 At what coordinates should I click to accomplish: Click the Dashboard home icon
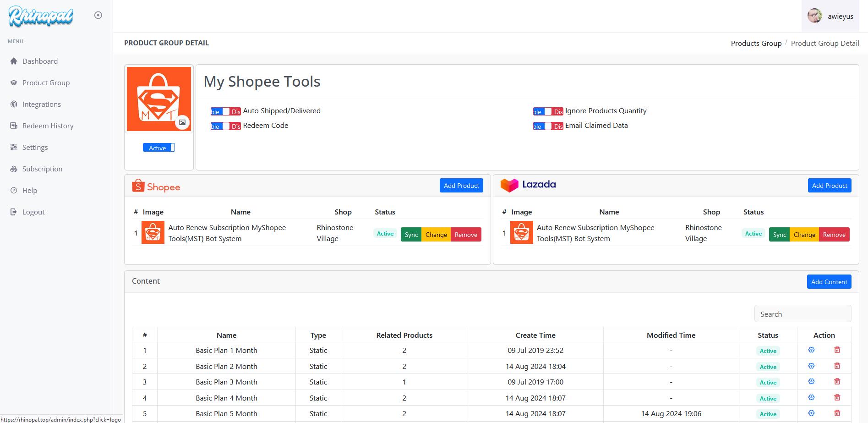(x=14, y=61)
